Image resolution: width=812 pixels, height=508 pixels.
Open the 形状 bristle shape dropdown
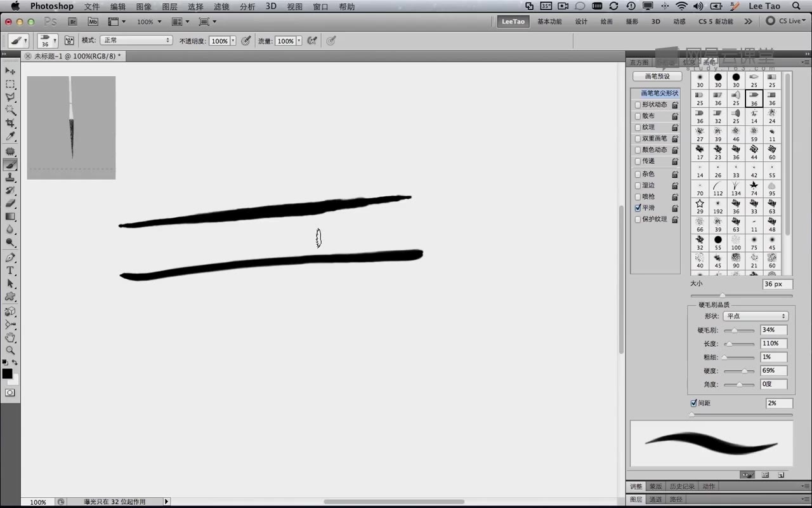pyautogui.click(x=755, y=316)
